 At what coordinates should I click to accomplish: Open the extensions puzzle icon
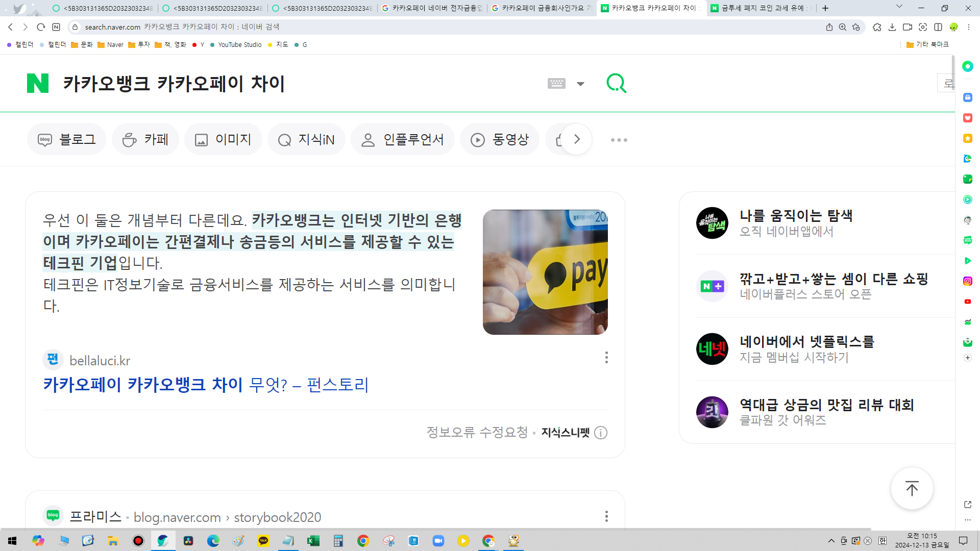tap(877, 27)
